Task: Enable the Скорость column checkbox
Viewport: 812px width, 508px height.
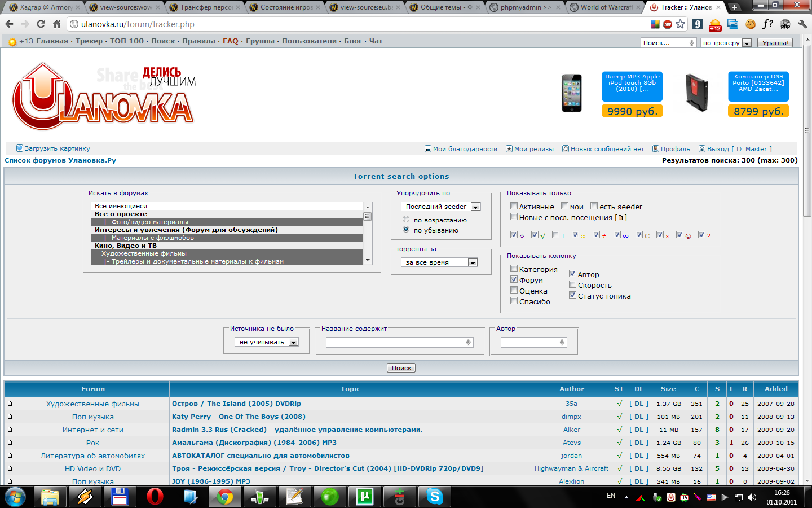Action: [572, 284]
